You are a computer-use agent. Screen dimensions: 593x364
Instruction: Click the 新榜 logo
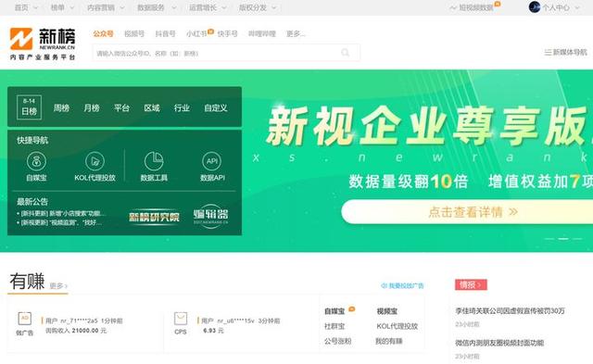[x=43, y=44]
